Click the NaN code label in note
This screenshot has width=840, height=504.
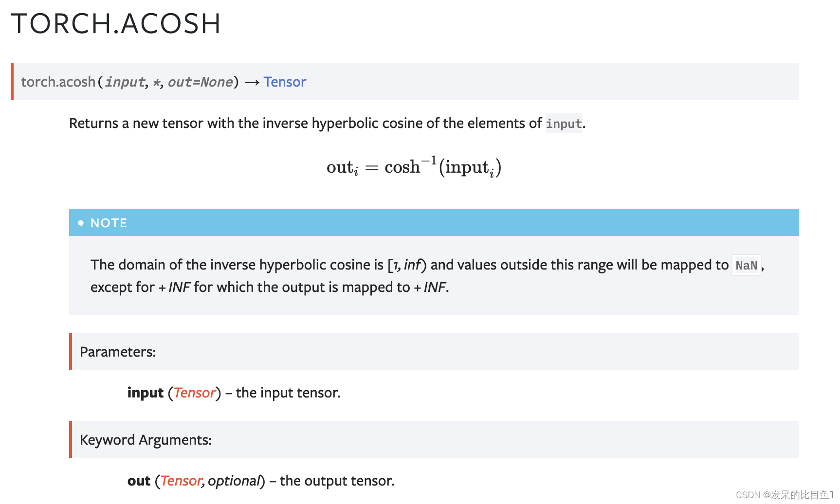coord(747,265)
